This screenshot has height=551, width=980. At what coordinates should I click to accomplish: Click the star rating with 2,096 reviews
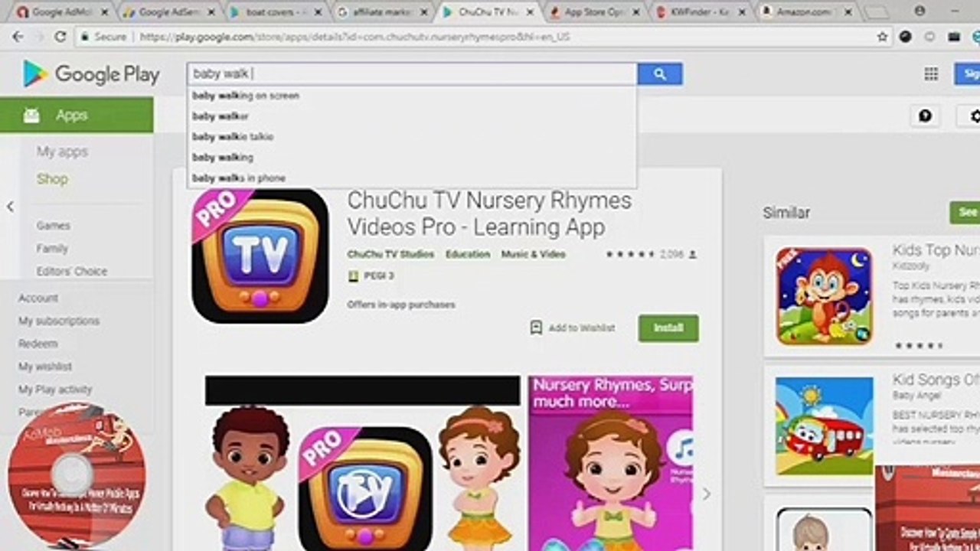pos(651,254)
